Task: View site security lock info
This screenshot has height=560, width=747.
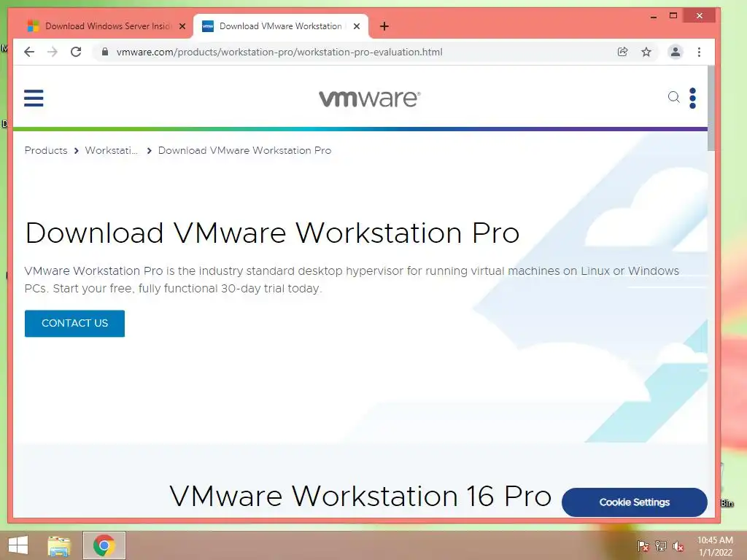Action: (x=105, y=52)
